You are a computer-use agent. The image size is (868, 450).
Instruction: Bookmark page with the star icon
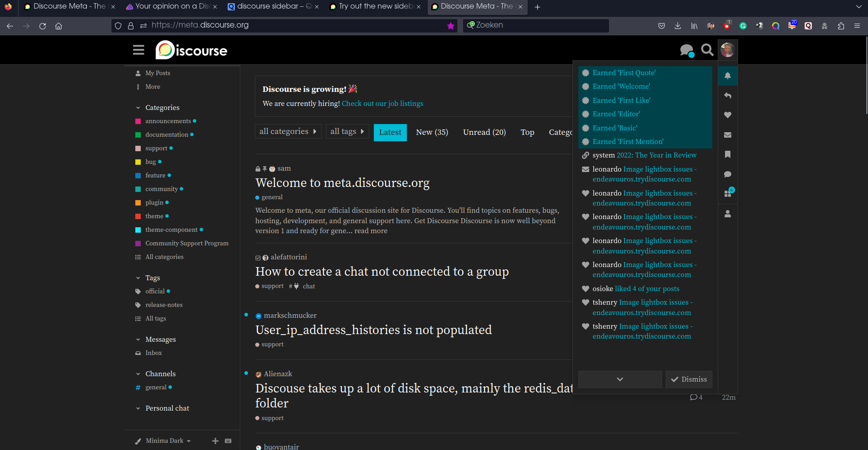451,26
